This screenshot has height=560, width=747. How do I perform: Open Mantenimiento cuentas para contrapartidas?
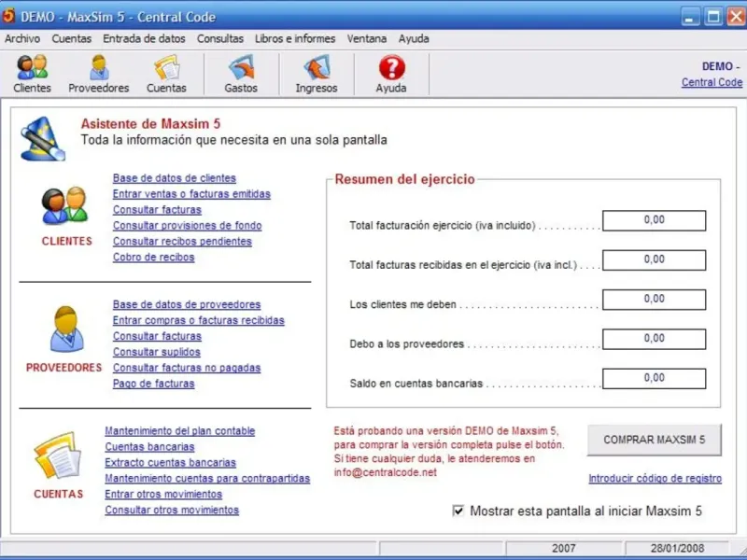pyautogui.click(x=207, y=478)
